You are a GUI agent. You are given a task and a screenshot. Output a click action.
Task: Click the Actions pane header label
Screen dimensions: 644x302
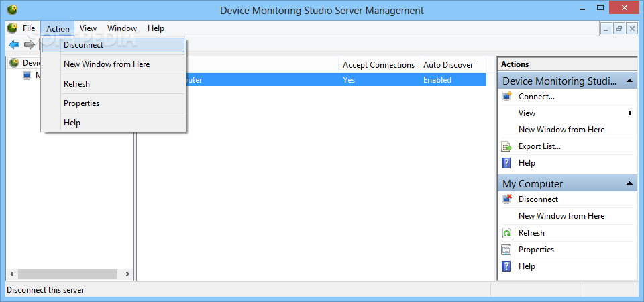tap(515, 64)
